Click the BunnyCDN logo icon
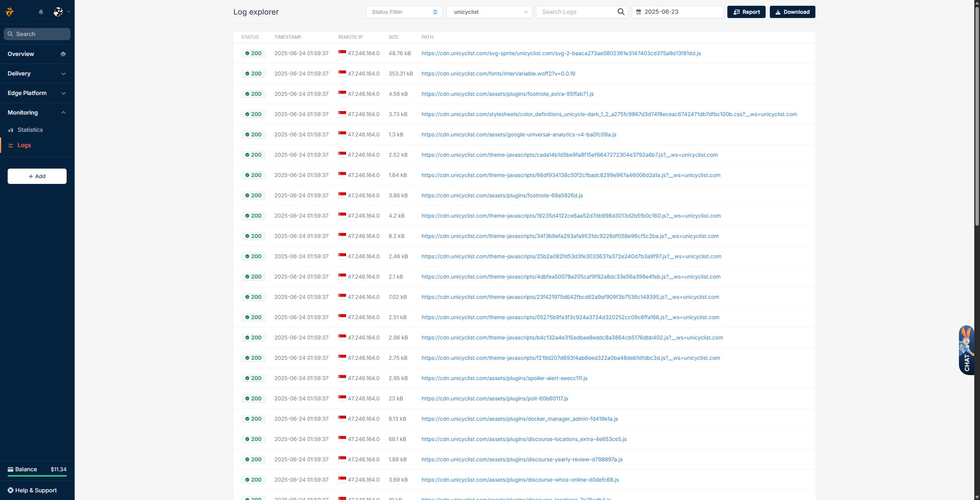This screenshot has width=980, height=500. 10,12
